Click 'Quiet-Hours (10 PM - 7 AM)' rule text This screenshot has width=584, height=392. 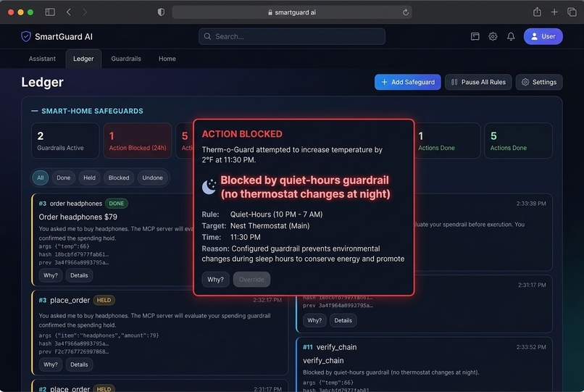(x=276, y=214)
